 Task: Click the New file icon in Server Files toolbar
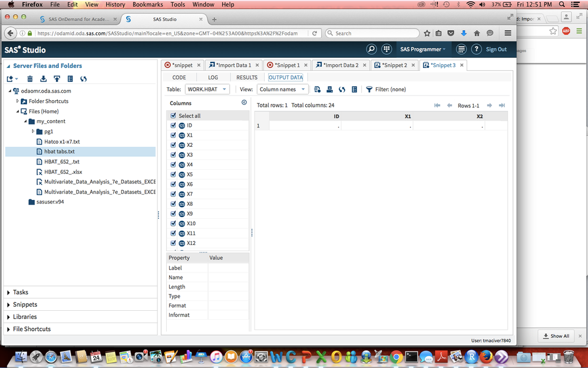12,79
